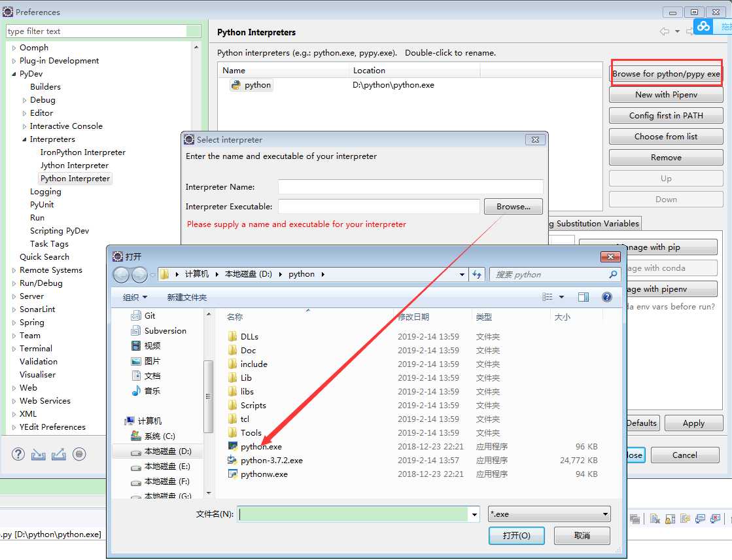Click the export preferences icon
The image size is (732, 560).
point(58,454)
